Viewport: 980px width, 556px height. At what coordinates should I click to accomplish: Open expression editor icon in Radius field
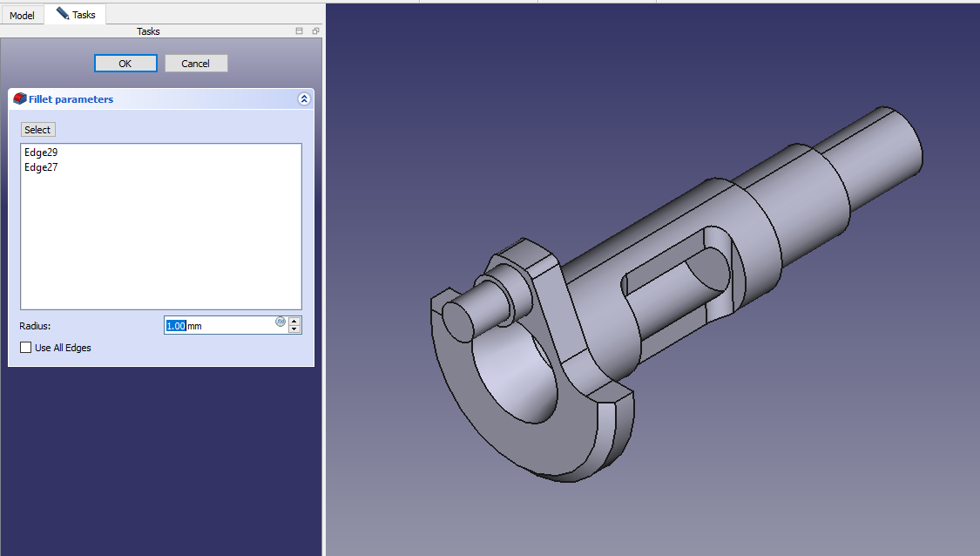tap(280, 322)
